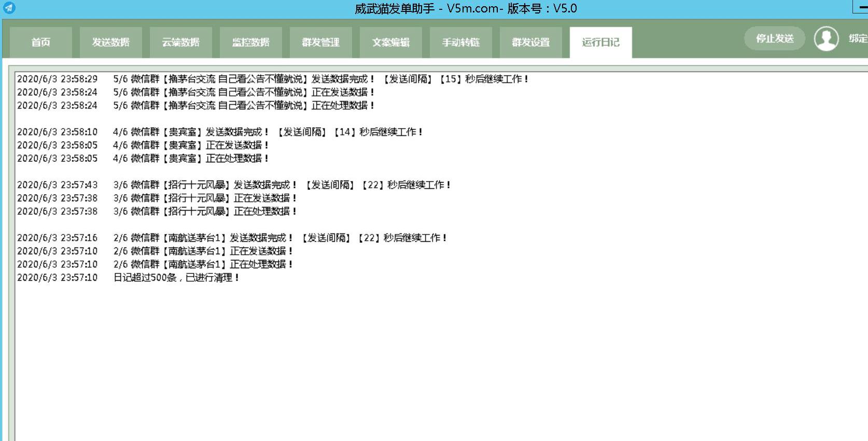This screenshot has height=441, width=868.
Task: Open the 群发管理 tab
Action: point(321,42)
